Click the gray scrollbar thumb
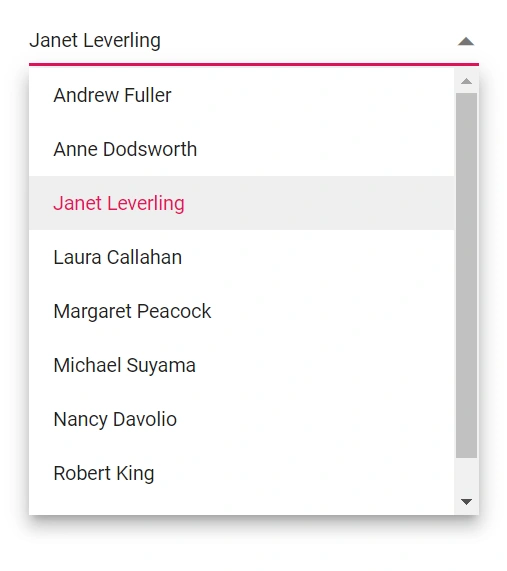The image size is (507, 571). (x=466, y=275)
